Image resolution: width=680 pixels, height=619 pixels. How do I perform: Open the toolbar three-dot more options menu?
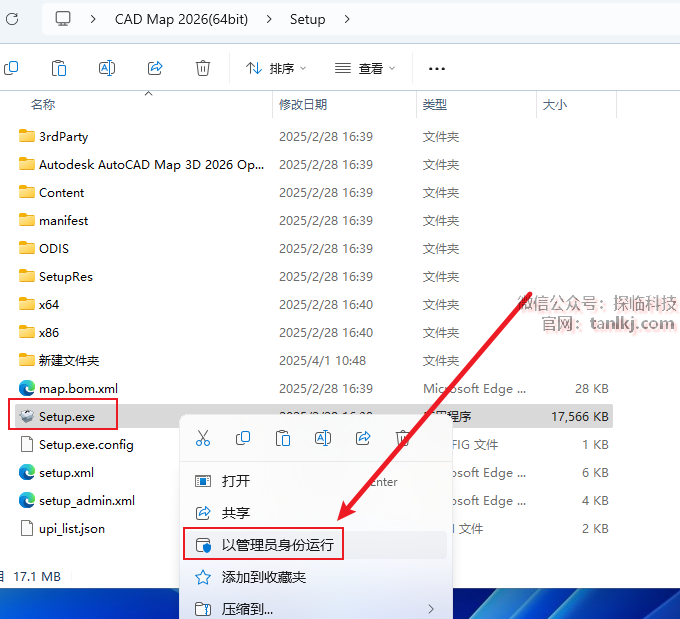click(436, 69)
